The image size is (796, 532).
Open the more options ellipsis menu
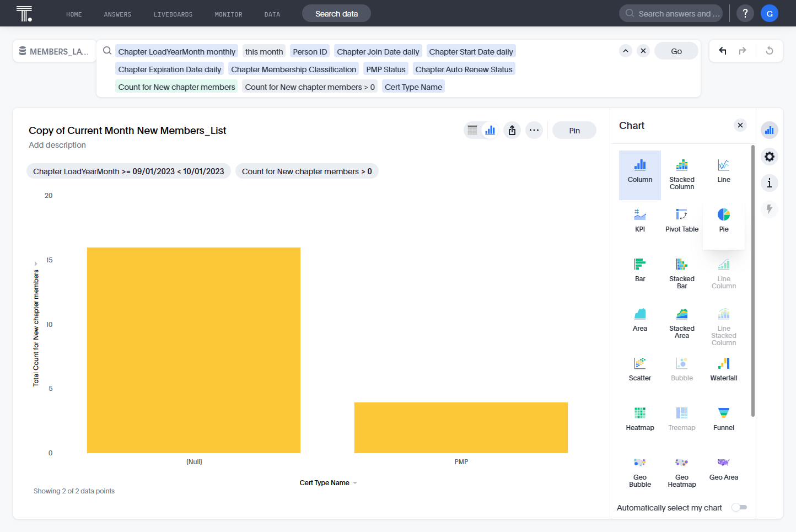point(534,130)
